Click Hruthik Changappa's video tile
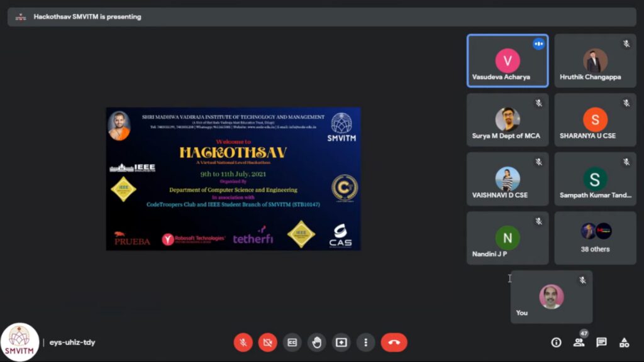The image size is (644, 362). click(595, 61)
